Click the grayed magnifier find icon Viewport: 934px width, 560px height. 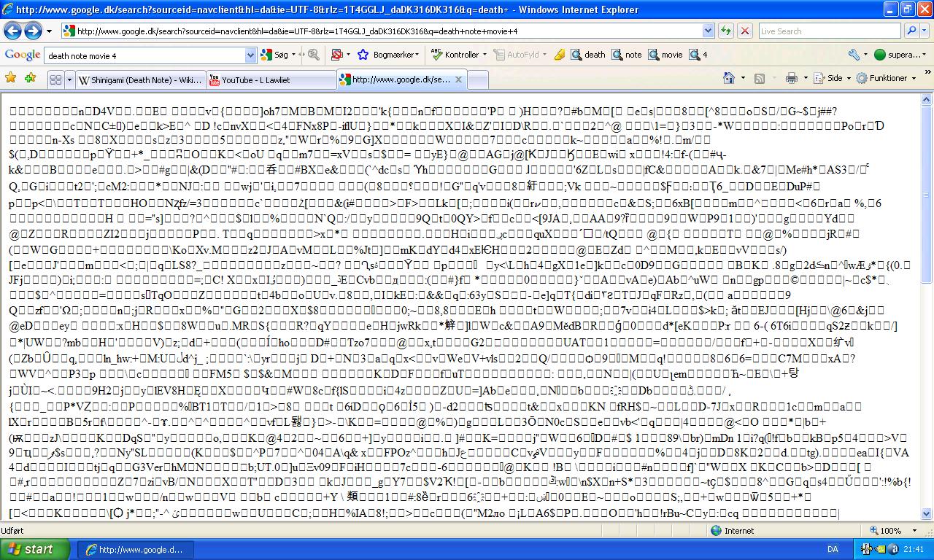313,55
